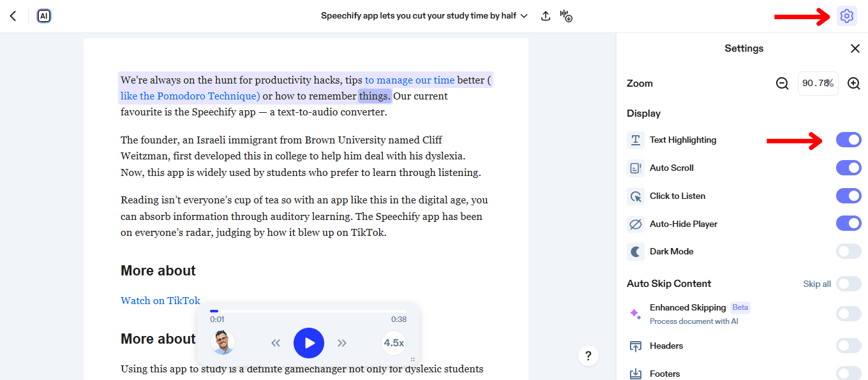
Task: Click the download audio icon
Action: [566, 16]
